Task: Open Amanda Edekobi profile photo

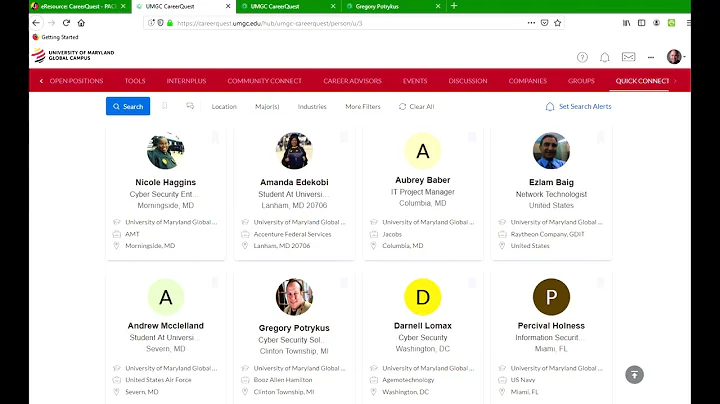Action: pyautogui.click(x=294, y=151)
